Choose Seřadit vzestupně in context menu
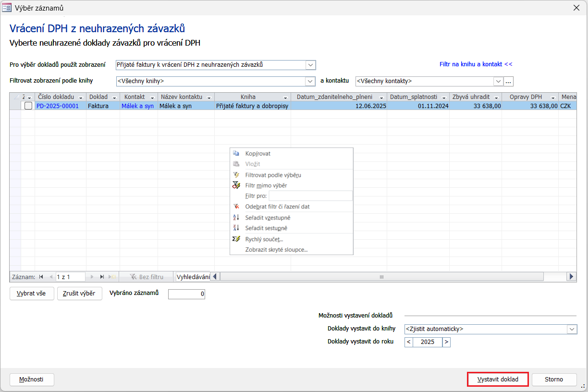Screen dimensions: 588x392 point(292,218)
